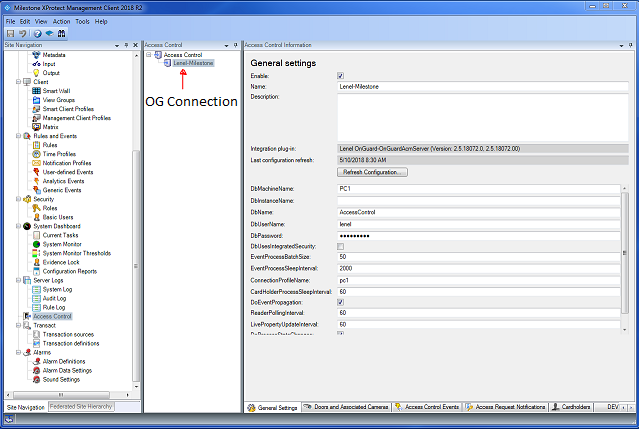639x429 pixels.
Task: Toggle the DoEventPropagation checkbox
Action: 341,302
